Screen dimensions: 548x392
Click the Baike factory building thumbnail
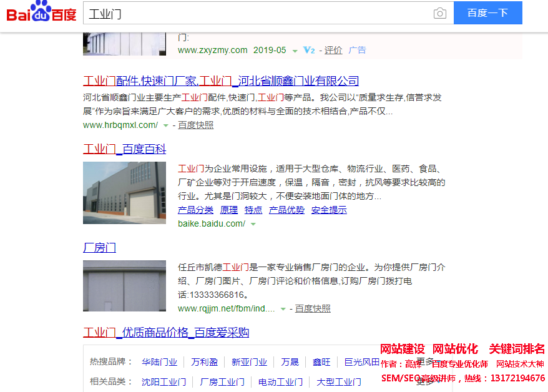(x=124, y=193)
